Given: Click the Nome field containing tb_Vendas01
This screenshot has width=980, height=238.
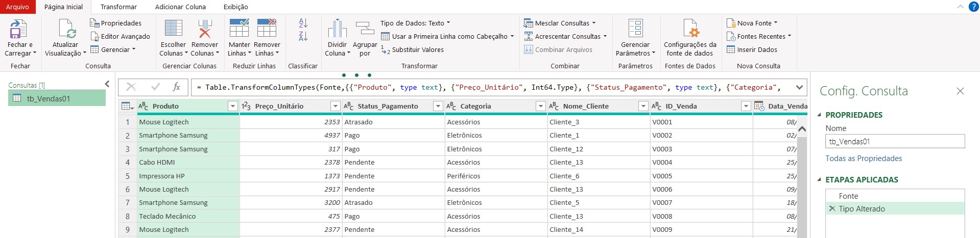Looking at the screenshot, I should coord(895,142).
